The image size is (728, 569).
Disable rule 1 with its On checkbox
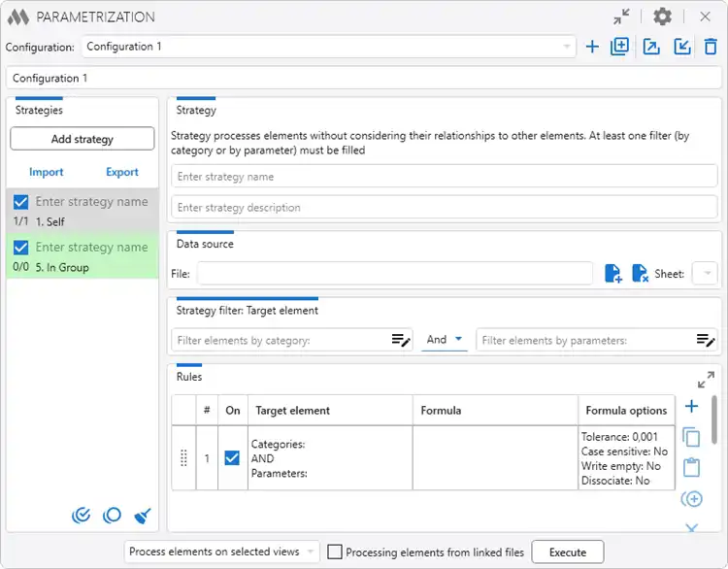(x=232, y=458)
